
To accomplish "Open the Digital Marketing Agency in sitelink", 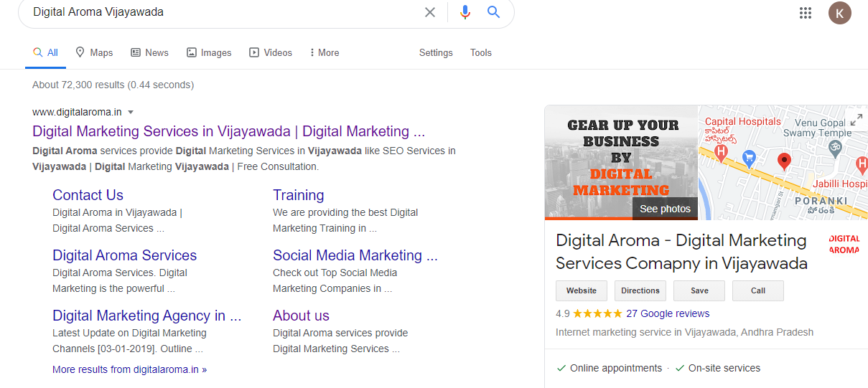I will [146, 316].
